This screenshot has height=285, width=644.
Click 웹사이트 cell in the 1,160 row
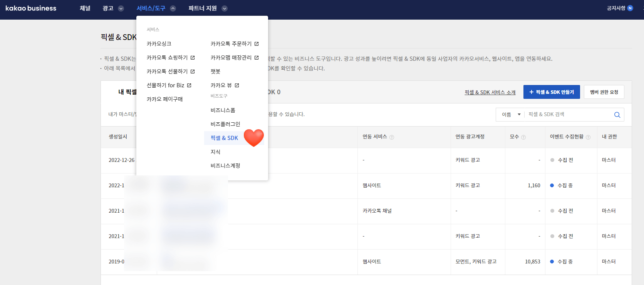(x=372, y=185)
